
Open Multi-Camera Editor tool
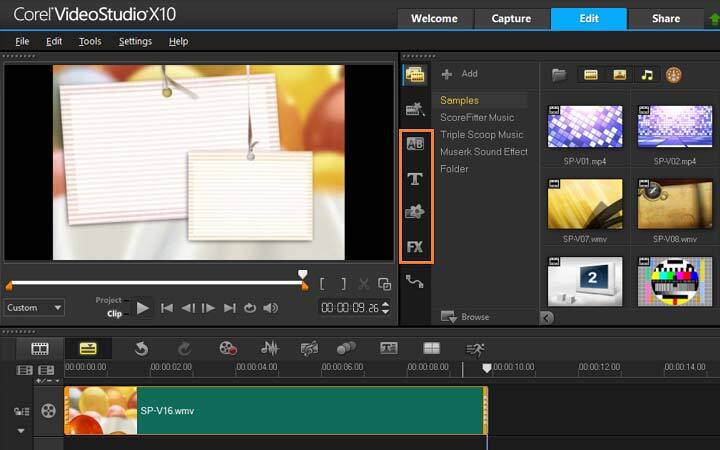point(431,348)
